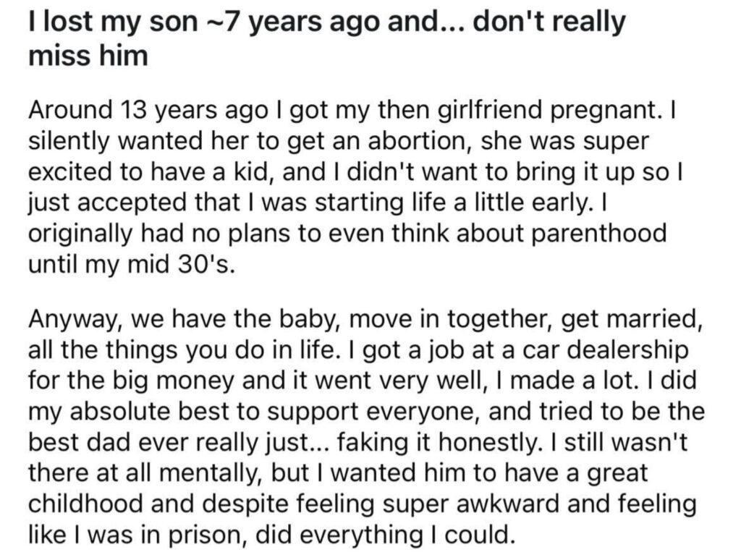Click the phrase "miss him" in the title

(88, 54)
